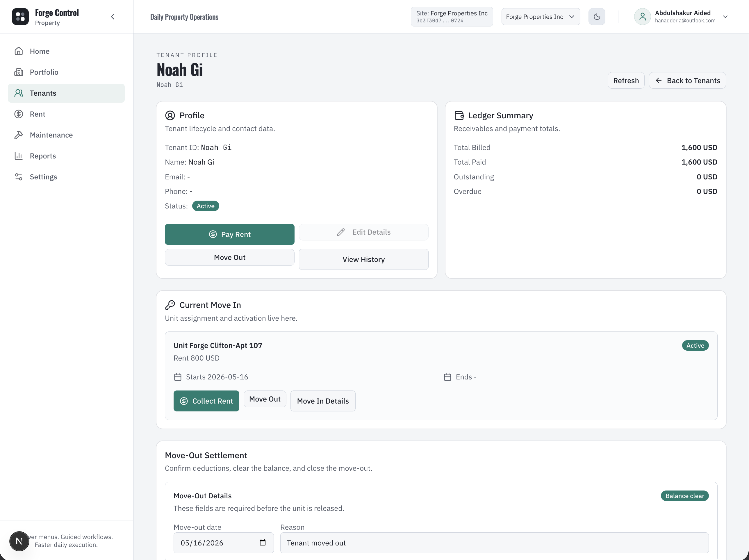749x560 pixels.
Task: Click the dollar icon in Pay Rent
Action: coord(213,234)
